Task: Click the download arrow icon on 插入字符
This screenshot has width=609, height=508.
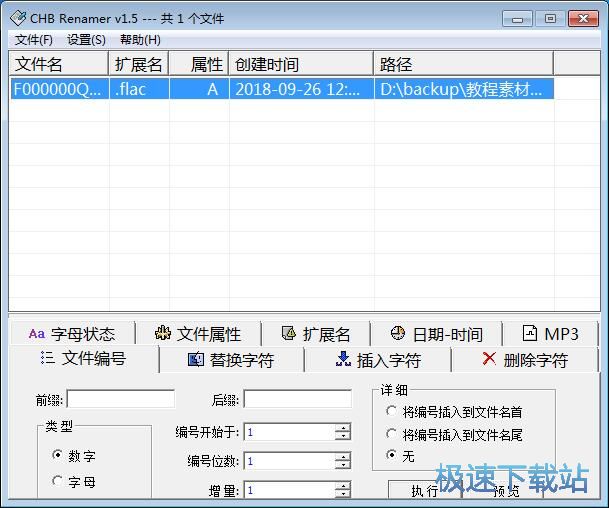Action: (343, 359)
